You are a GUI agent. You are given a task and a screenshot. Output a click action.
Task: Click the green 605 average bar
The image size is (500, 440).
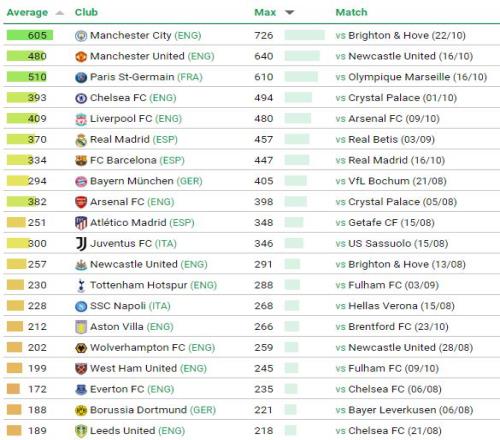[30, 35]
